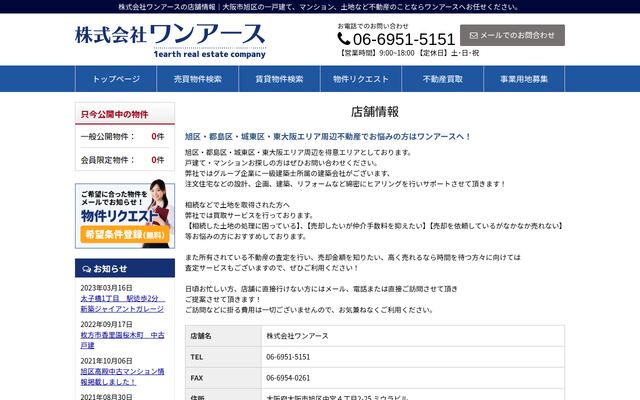Click the 会員限定物件 count 0件

click(x=158, y=160)
